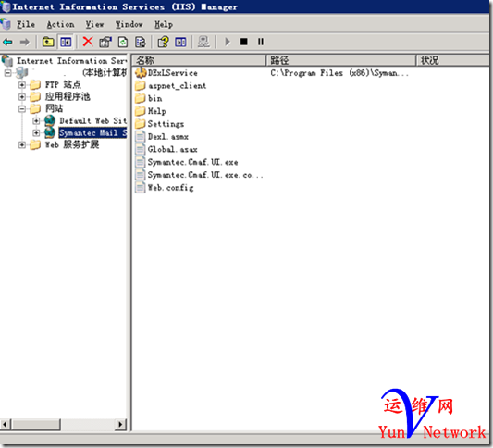
Task: Collapse the 网站 node
Action: coord(22,109)
